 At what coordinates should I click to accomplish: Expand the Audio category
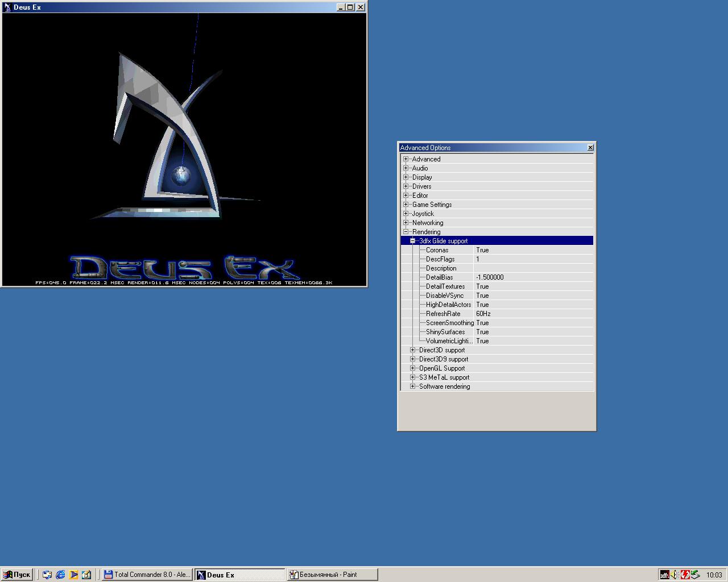pos(406,168)
